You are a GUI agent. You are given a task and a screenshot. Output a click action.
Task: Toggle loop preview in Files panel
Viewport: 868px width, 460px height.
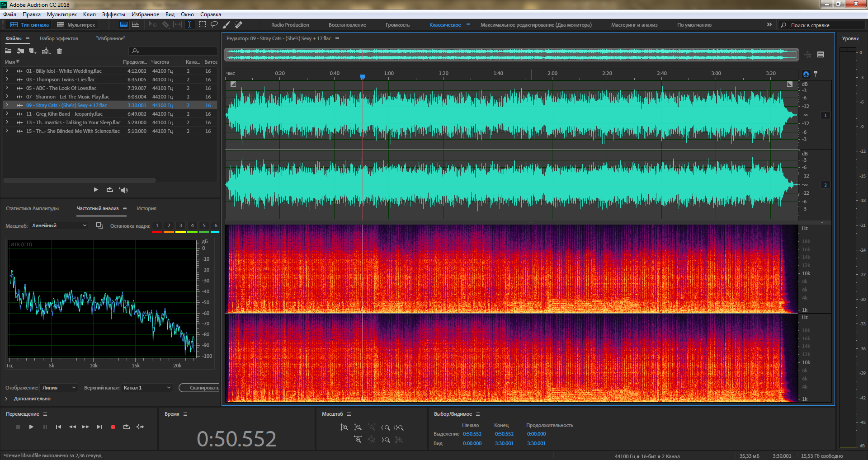tap(110, 190)
